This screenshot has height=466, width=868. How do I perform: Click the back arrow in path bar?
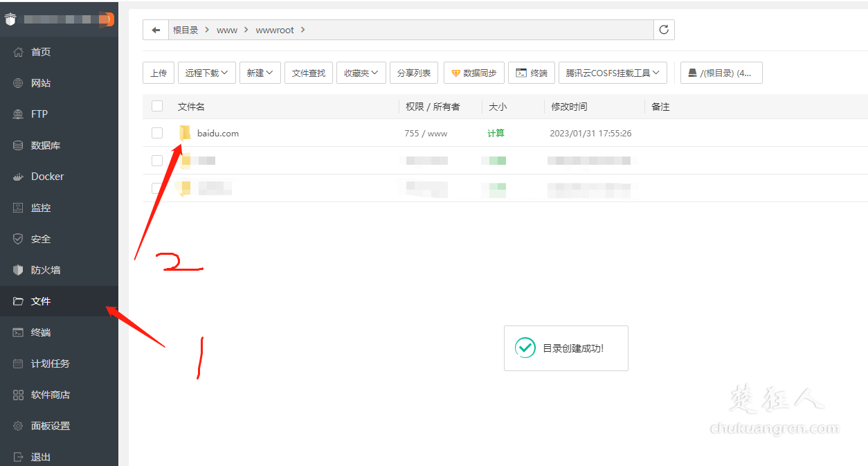click(x=156, y=30)
